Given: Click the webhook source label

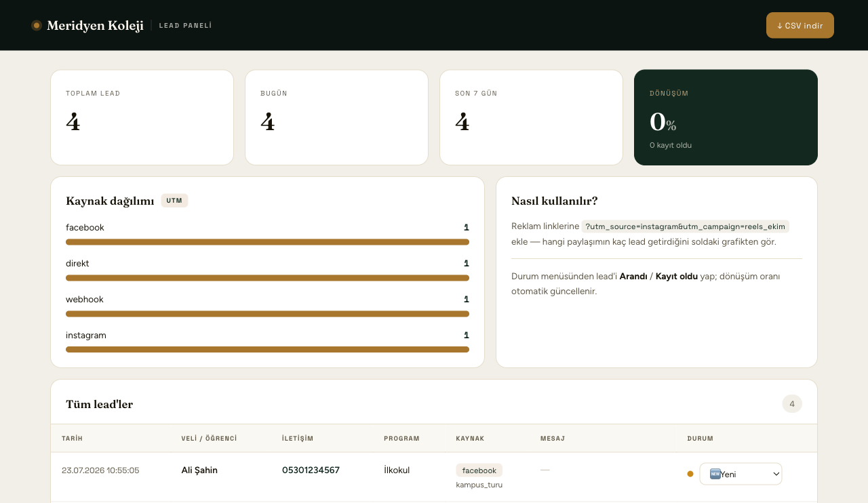Looking at the screenshot, I should 85,300.
